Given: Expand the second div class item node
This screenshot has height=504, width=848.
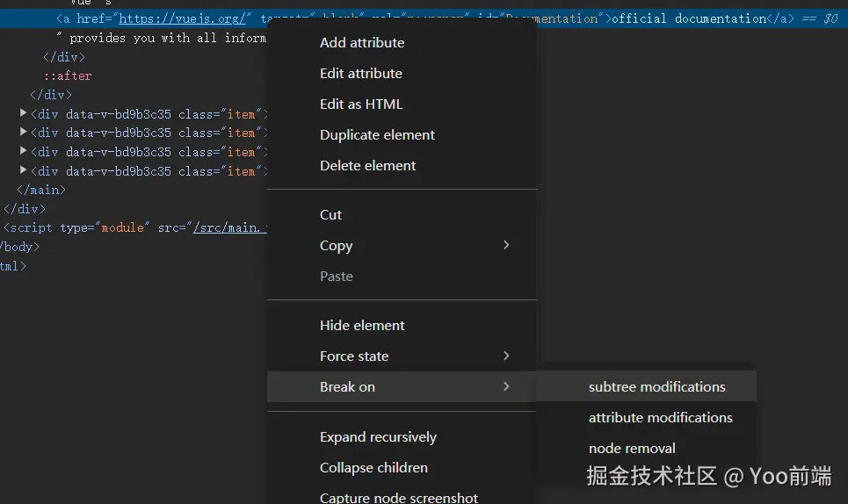Looking at the screenshot, I should [x=23, y=132].
